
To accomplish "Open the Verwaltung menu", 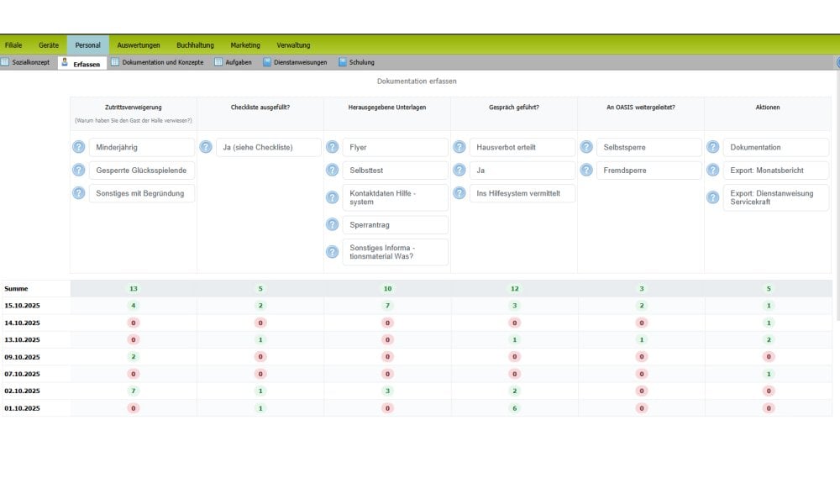I will coord(293,45).
